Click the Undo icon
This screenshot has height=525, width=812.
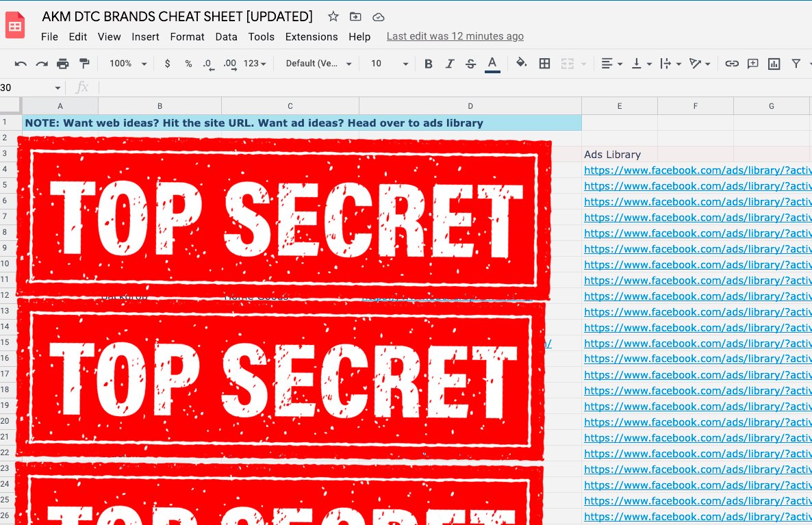(x=21, y=64)
